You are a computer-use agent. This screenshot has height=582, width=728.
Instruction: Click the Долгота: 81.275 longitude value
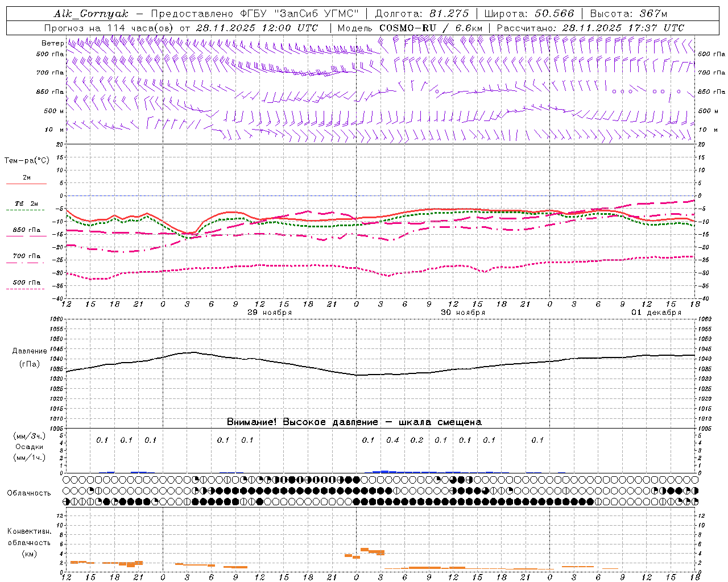[422, 14]
